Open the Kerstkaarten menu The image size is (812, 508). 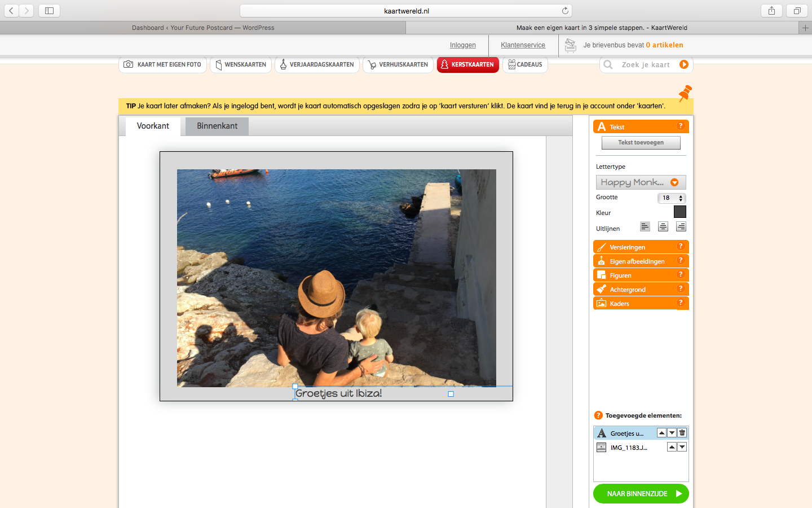(468, 64)
